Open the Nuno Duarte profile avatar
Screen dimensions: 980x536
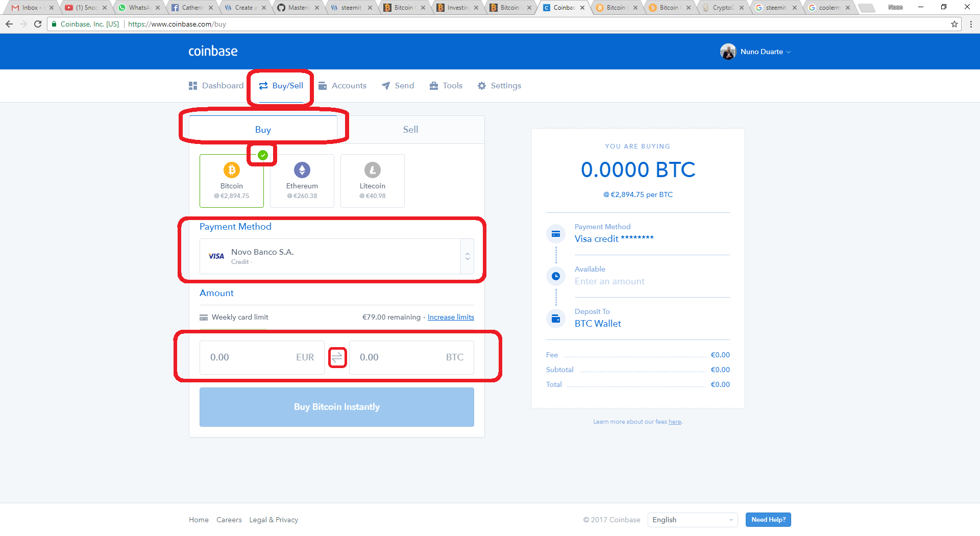pyautogui.click(x=728, y=52)
